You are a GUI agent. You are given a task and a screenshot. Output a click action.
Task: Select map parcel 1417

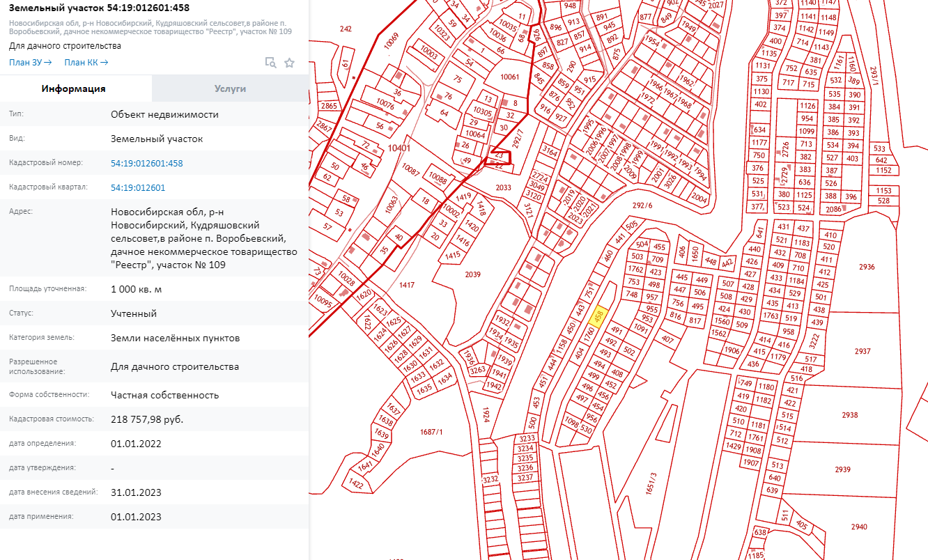click(407, 285)
